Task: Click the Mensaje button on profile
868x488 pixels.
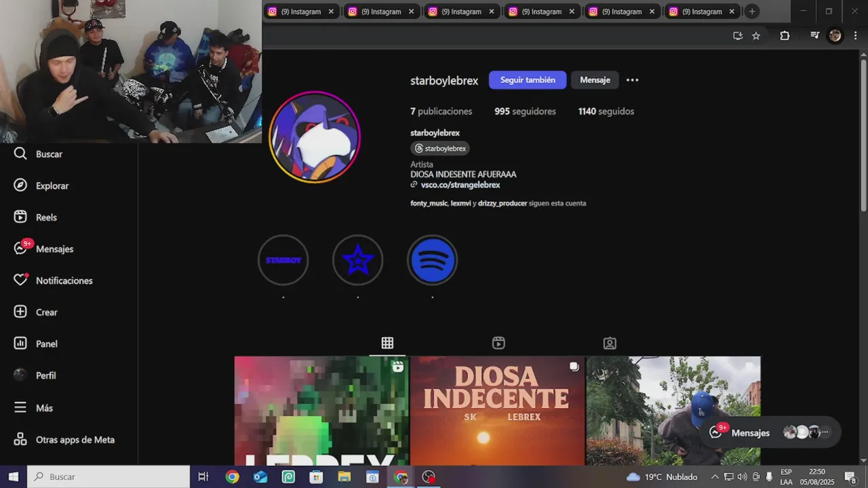Action: pyautogui.click(x=595, y=80)
